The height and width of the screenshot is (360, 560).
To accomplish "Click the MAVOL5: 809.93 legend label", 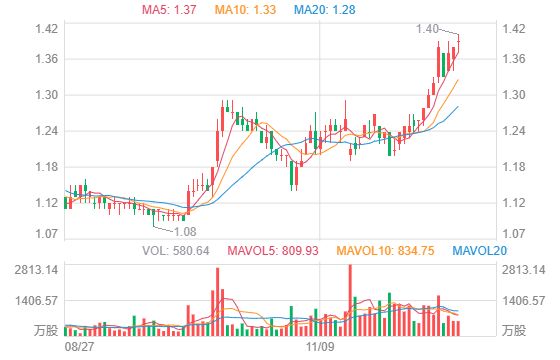I will 273,250.
